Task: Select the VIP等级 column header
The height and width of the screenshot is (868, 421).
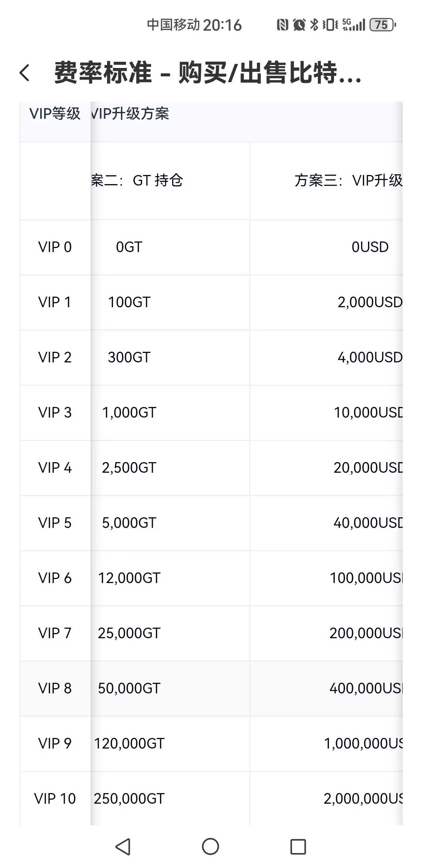Action: click(x=55, y=114)
